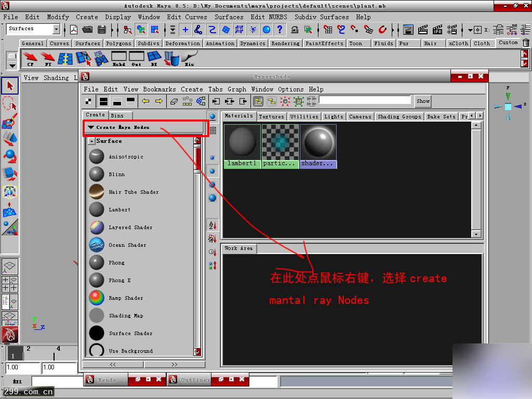Collapse the Surface section arrow
This screenshot has width=532, height=399.
pos(91,141)
